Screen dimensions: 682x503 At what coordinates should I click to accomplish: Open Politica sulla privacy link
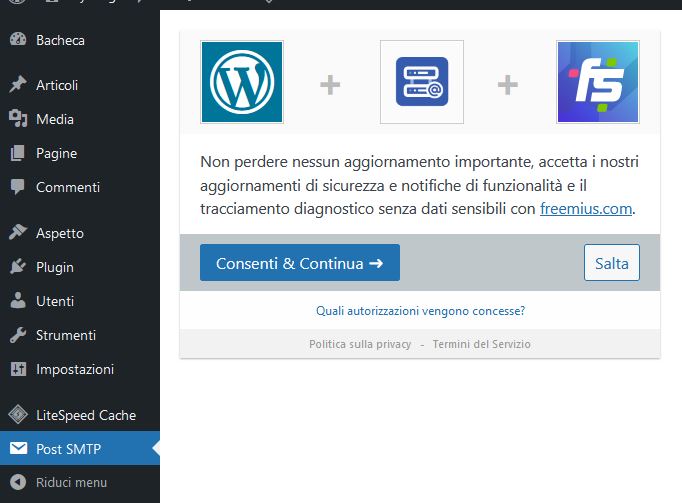click(360, 344)
